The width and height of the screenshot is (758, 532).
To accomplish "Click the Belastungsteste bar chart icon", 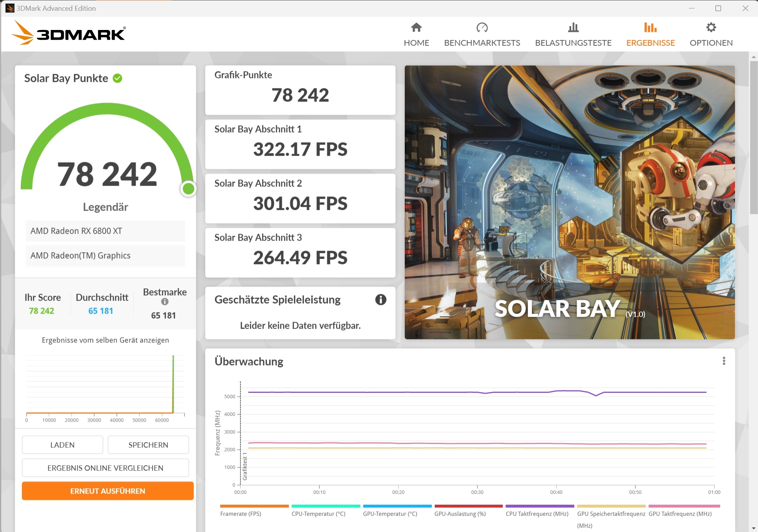I will point(573,28).
